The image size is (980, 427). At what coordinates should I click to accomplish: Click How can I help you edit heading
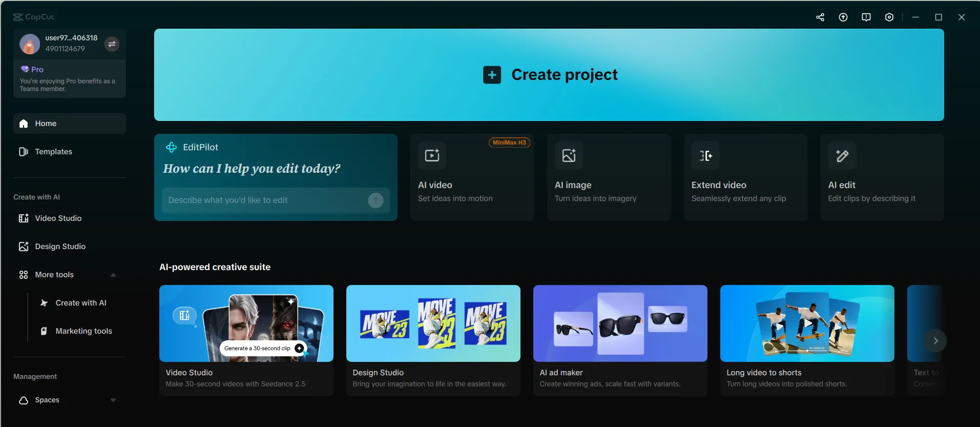(x=252, y=169)
